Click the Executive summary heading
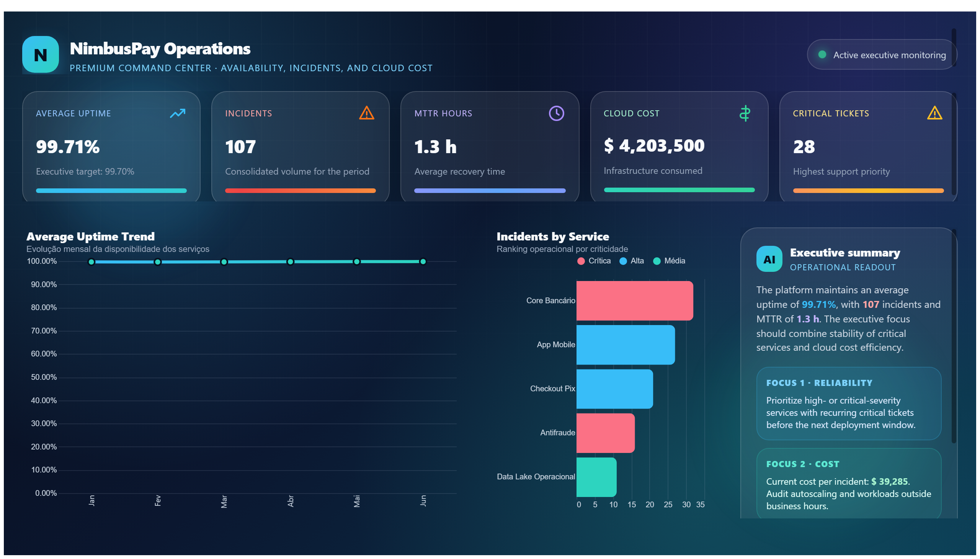The image size is (980, 559). [845, 253]
